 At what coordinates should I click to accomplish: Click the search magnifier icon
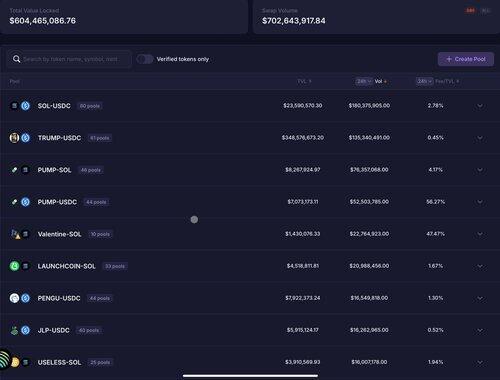click(x=16, y=59)
